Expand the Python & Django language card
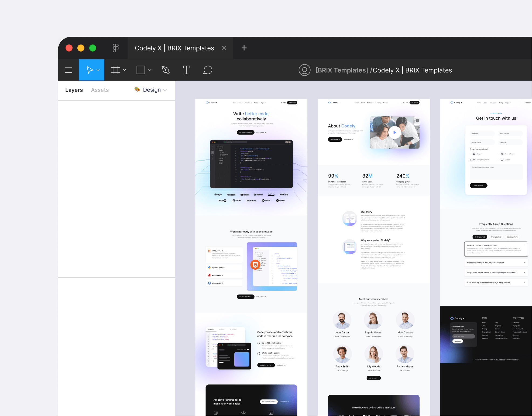The image size is (532, 416). (224, 268)
